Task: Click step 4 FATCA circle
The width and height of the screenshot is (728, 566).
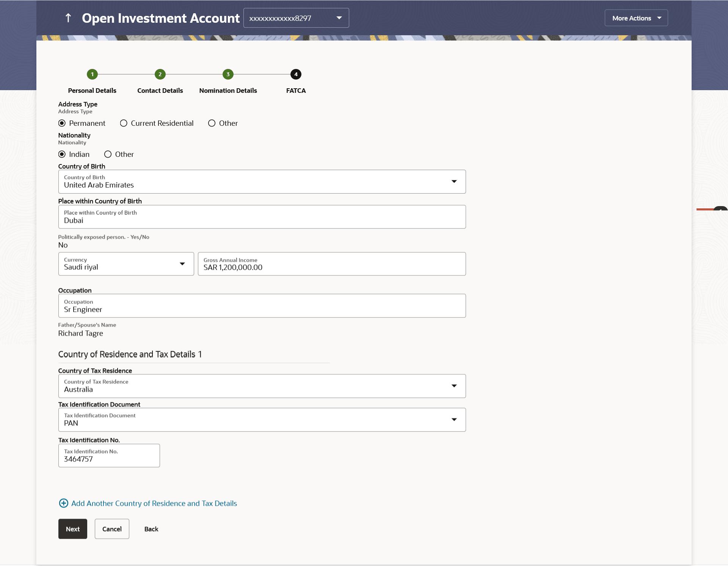Action: tap(296, 74)
